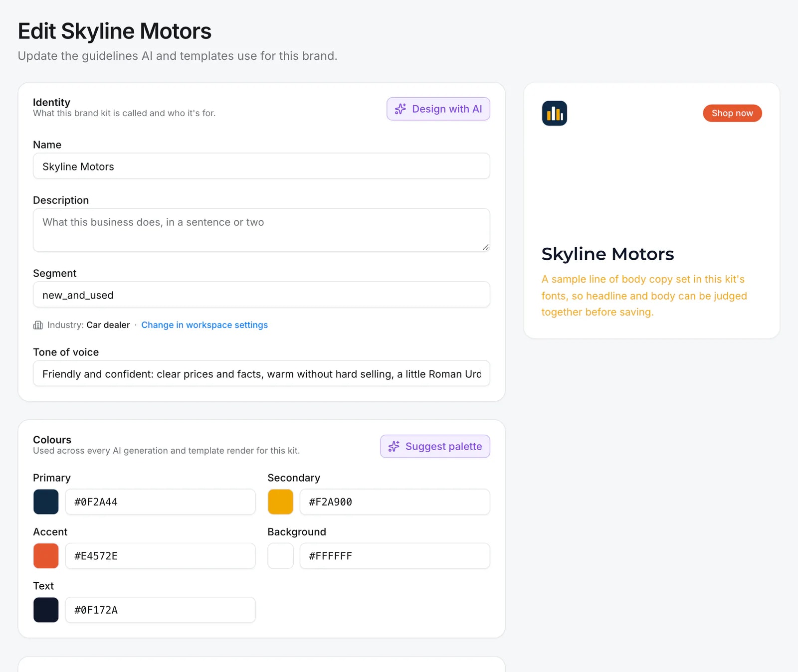
Task: Open the Text colour swatch
Action: (46, 610)
